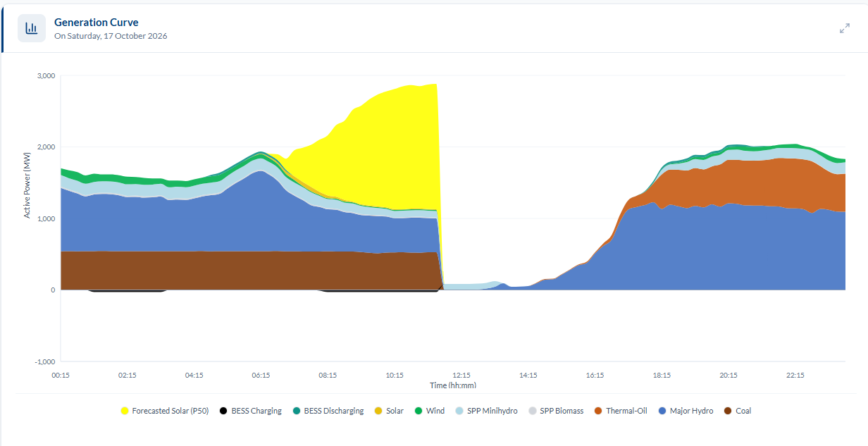868x446 pixels.
Task: Toggle the Forecasted Solar (P50) series label
Action: pyautogui.click(x=170, y=411)
